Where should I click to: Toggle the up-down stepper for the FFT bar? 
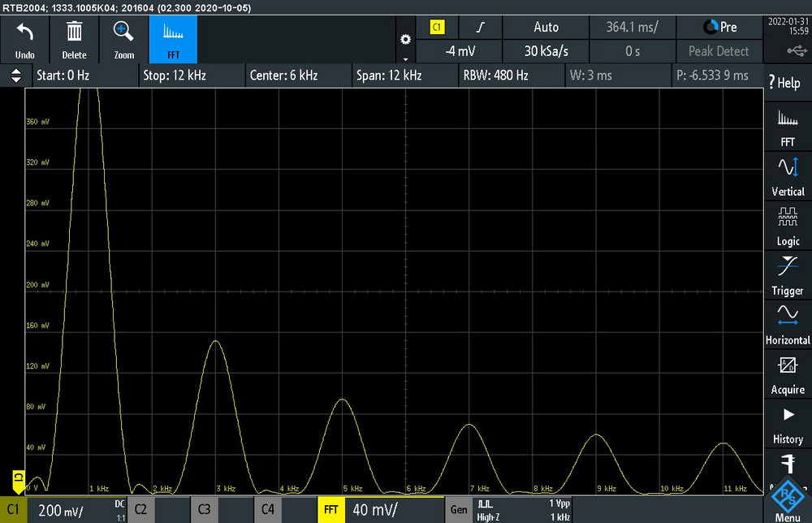pyautogui.click(x=16, y=76)
